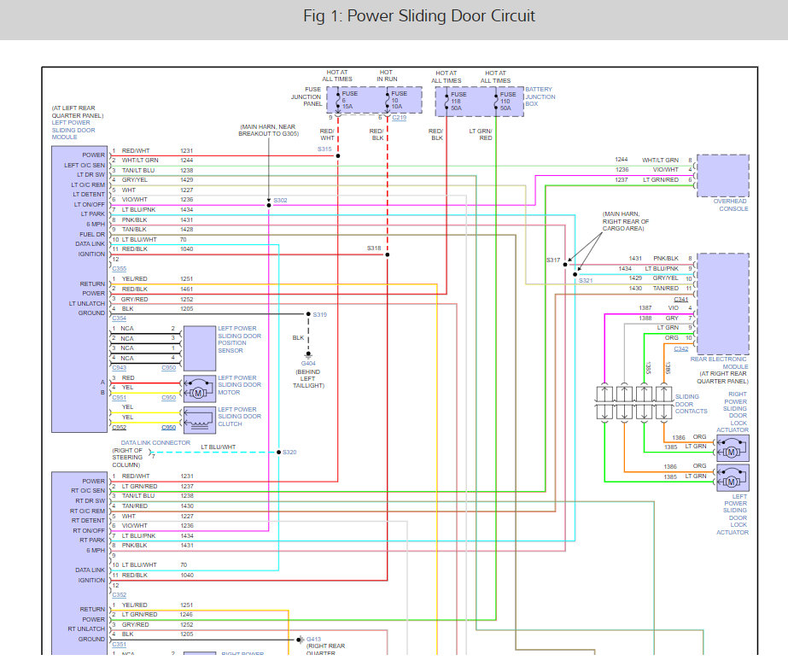Open LEFT POWER SLIDING DOOR MOTOR link
The width and height of the screenshot is (788, 672).
point(239,385)
